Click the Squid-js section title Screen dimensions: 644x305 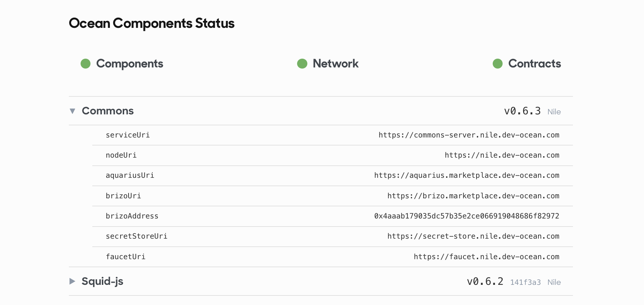click(x=103, y=282)
